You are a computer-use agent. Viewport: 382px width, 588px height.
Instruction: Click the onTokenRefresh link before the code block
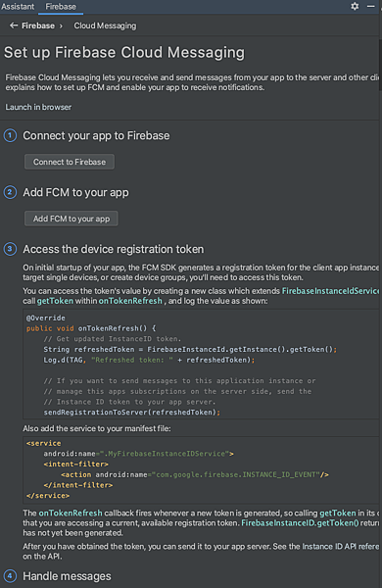click(130, 301)
